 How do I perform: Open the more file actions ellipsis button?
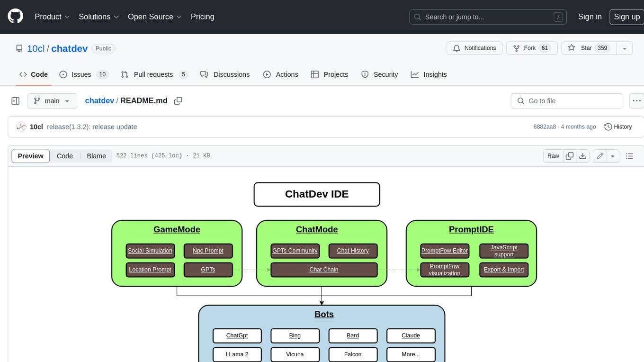pos(637,101)
